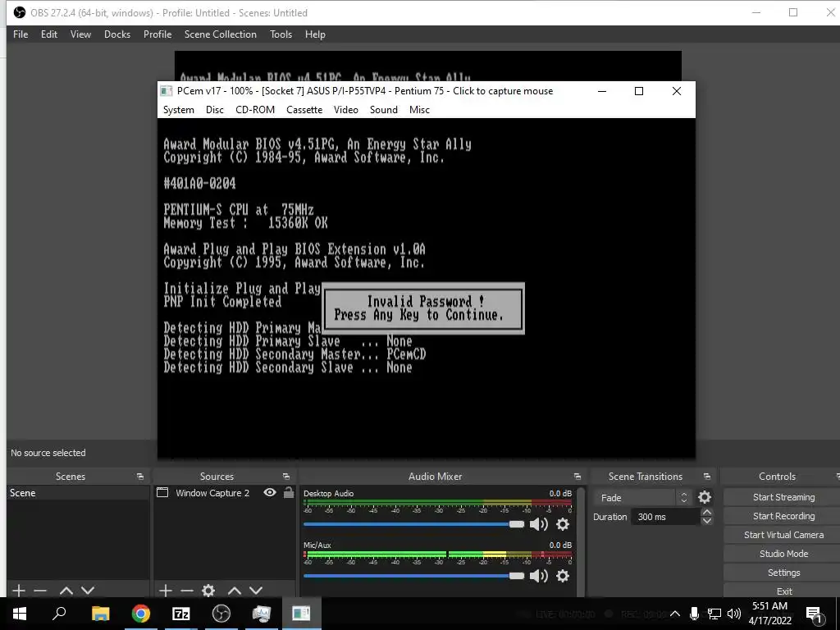This screenshot has height=630, width=840.
Task: Open the OBS Edit menu
Action: [48, 34]
